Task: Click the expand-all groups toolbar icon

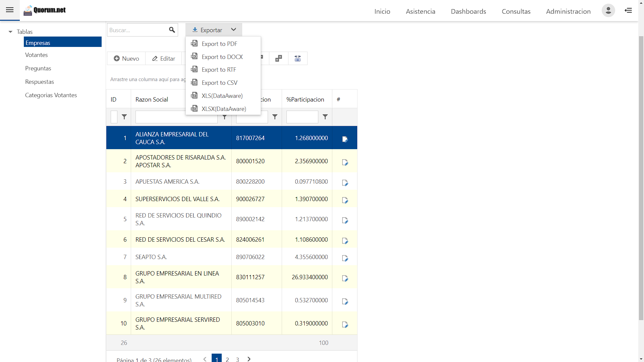Action: 278,59
